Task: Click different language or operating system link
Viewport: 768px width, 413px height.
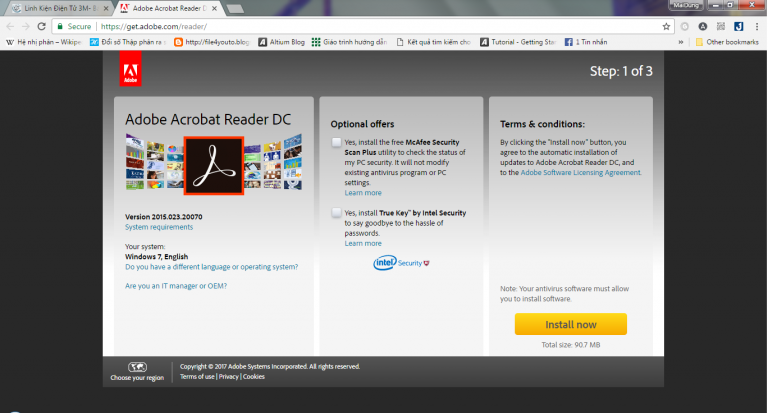Action: click(x=211, y=267)
